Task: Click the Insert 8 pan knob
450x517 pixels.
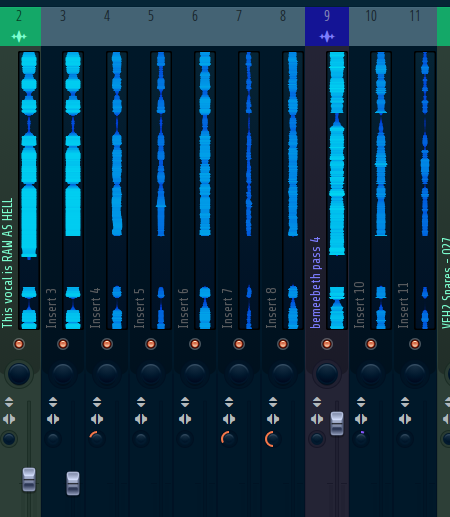Action: [x=283, y=374]
